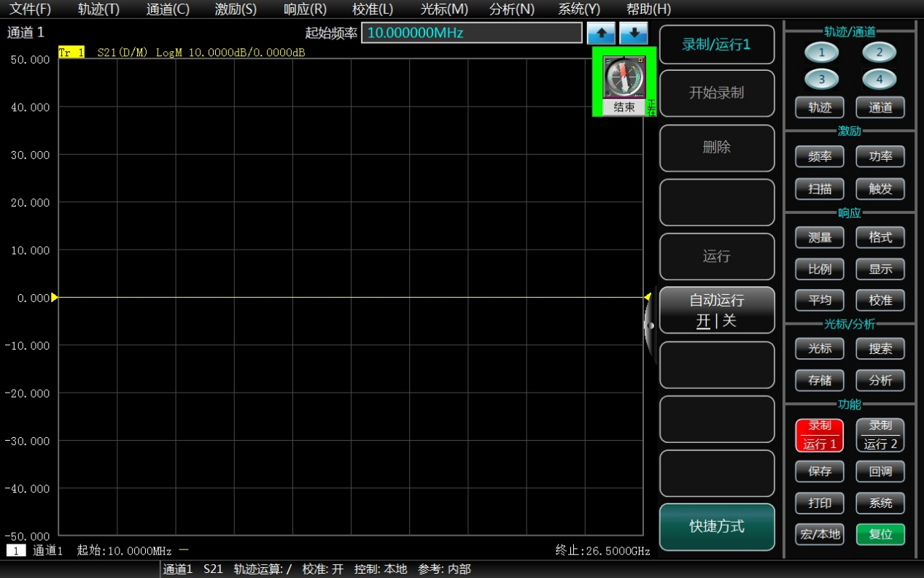Select trace/channel number 3 oval

point(821,79)
